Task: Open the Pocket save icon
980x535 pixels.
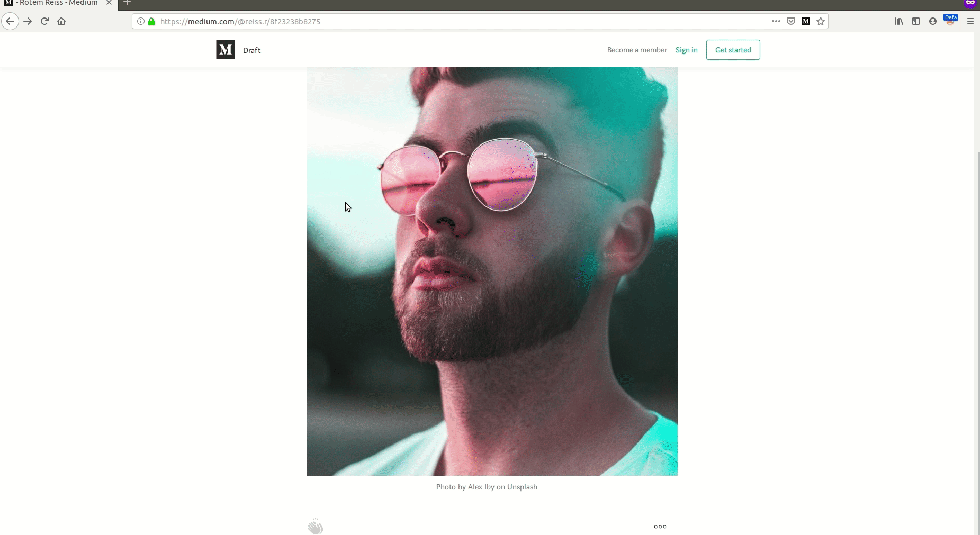Action: [791, 21]
